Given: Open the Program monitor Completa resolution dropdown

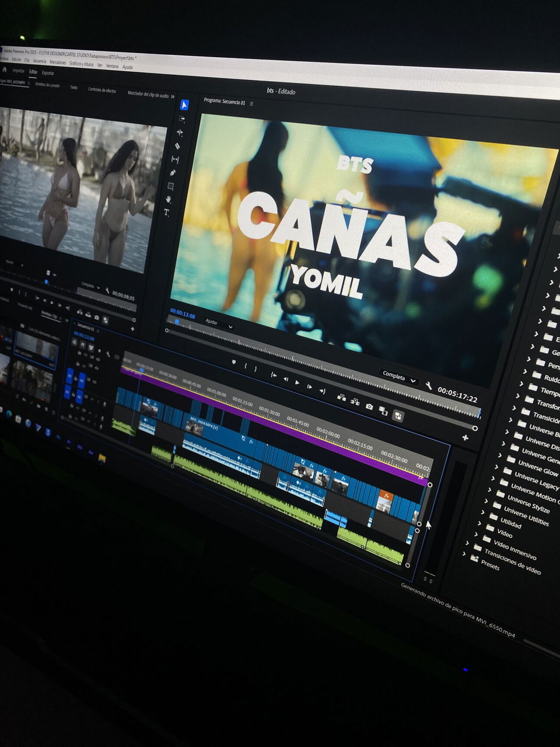Looking at the screenshot, I should [x=400, y=377].
